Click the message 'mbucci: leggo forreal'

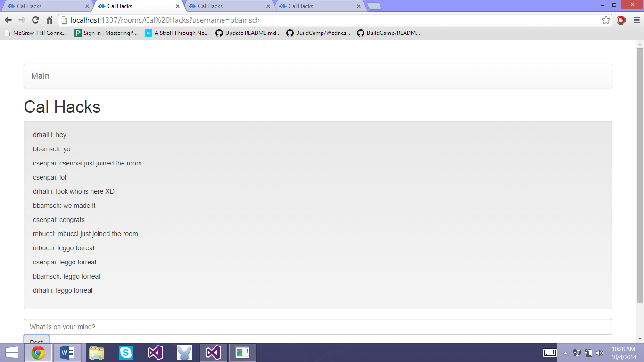click(64, 248)
